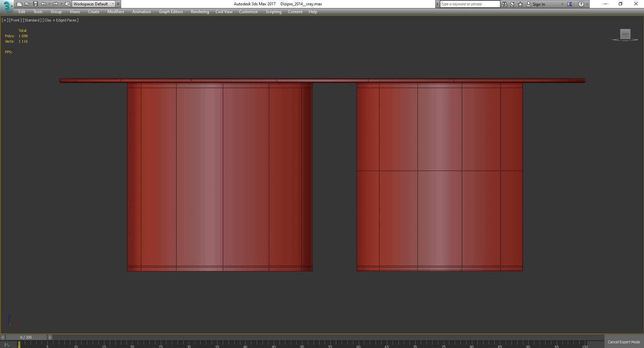Open the Content menu
Image resolution: width=644 pixels, height=348 pixels.
(x=295, y=12)
